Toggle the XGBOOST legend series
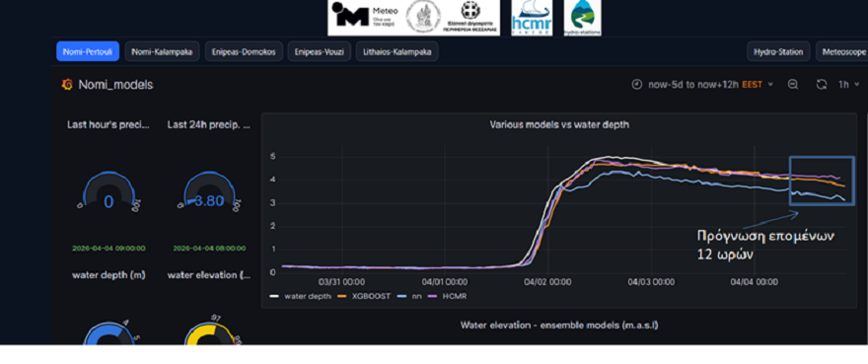This screenshot has height=364, width=868. (x=365, y=296)
